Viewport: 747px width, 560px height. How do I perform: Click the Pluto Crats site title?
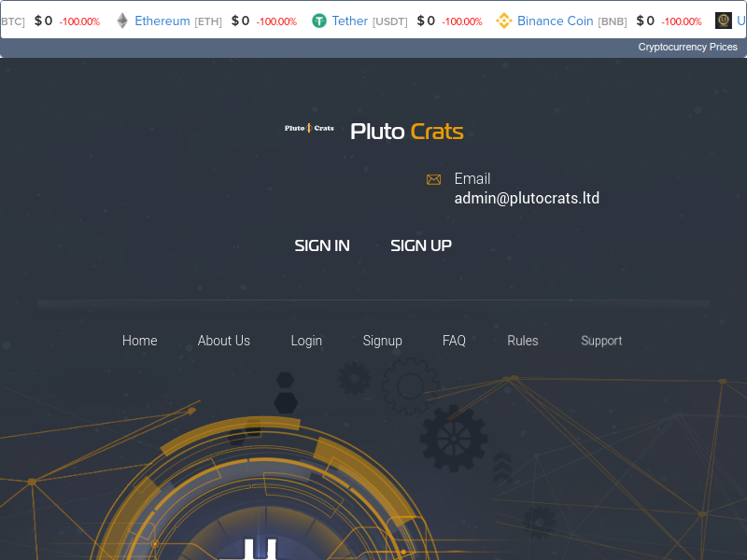pyautogui.click(x=407, y=132)
